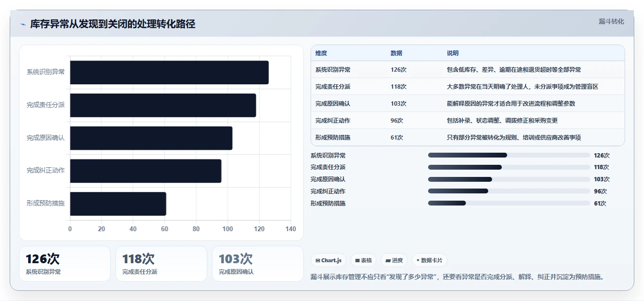The image size is (644, 301).
Task: Click the 126次 value beside the progress bar
Action: click(602, 156)
